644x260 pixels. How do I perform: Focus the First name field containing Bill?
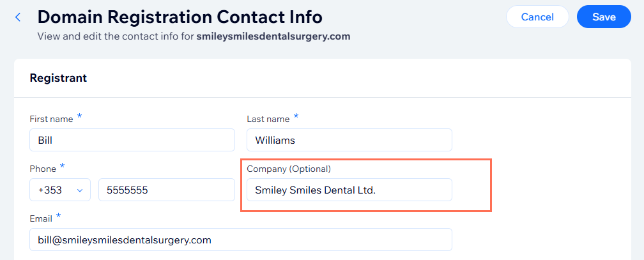[132, 140]
